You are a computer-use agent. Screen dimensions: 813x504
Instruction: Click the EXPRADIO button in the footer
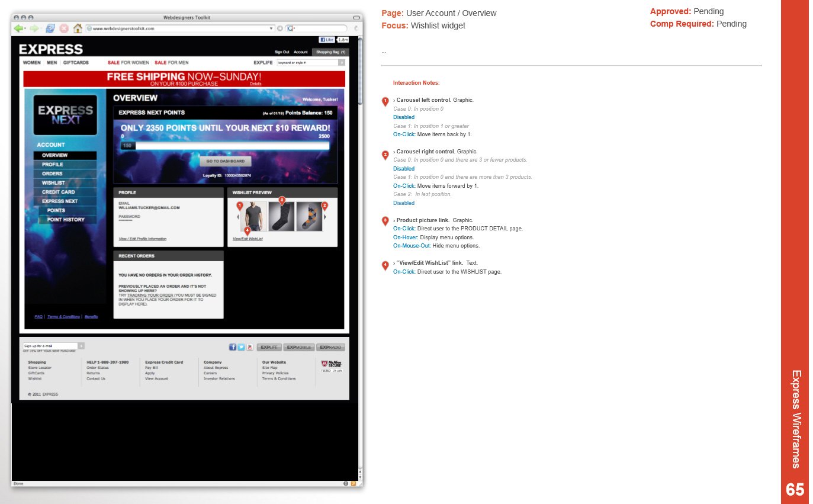[330, 347]
